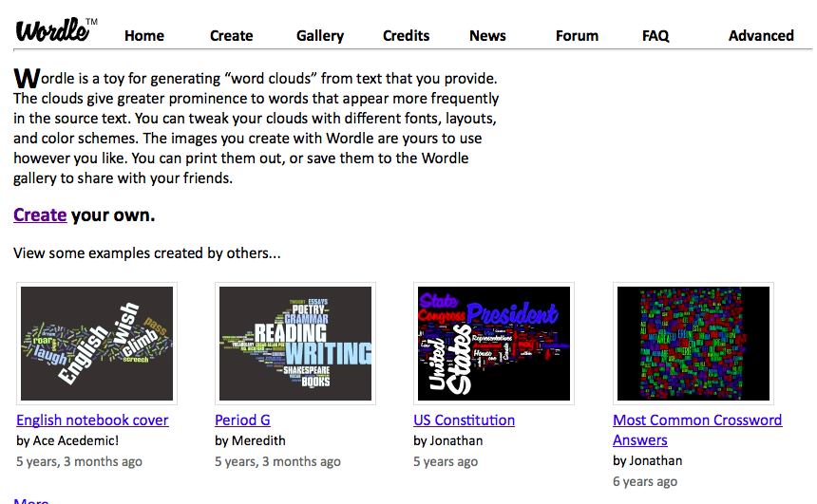
Task: Go to the Advanced page
Action: pos(761,36)
